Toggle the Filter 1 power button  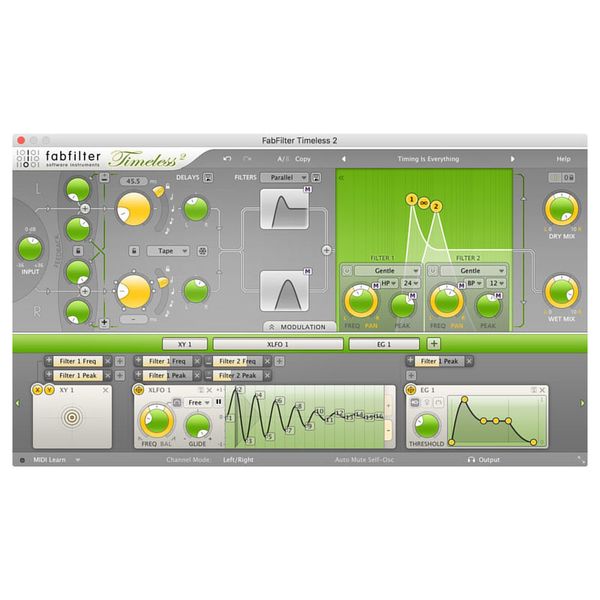(347, 271)
